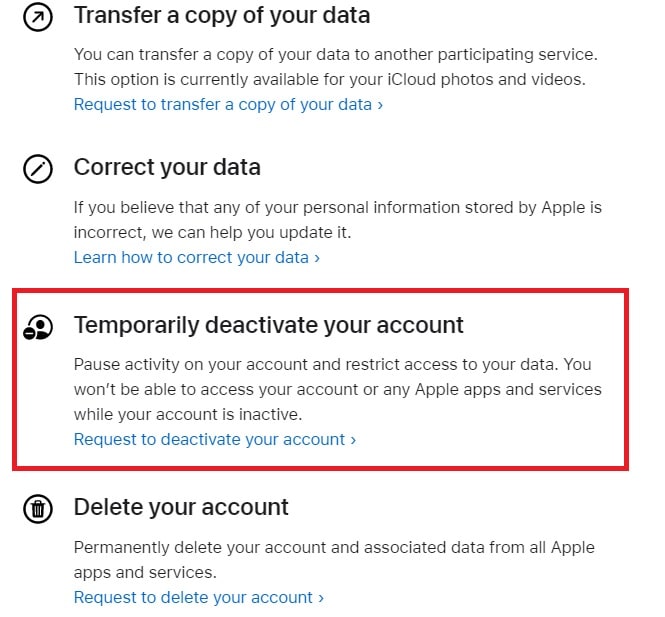Click the Correct your data heading
This screenshot has width=665, height=617.
pos(167,167)
